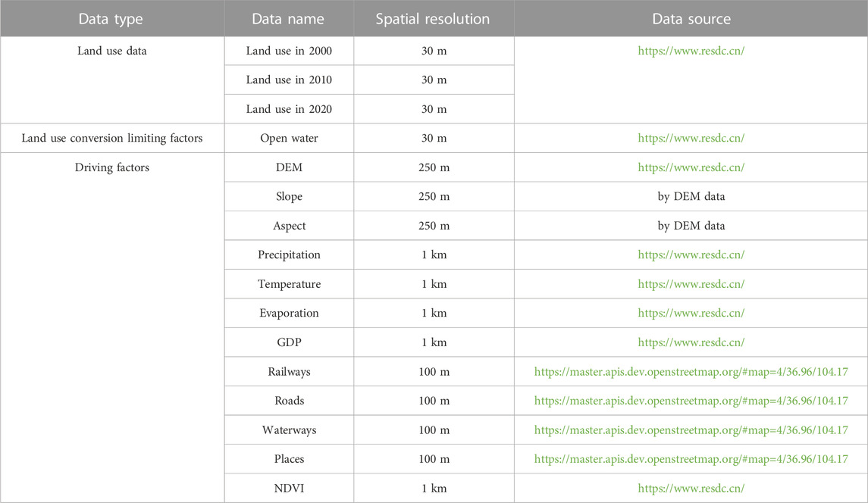Click '30 m' in Land use in 2010 row
This screenshot has height=503, width=868.
pos(434,80)
